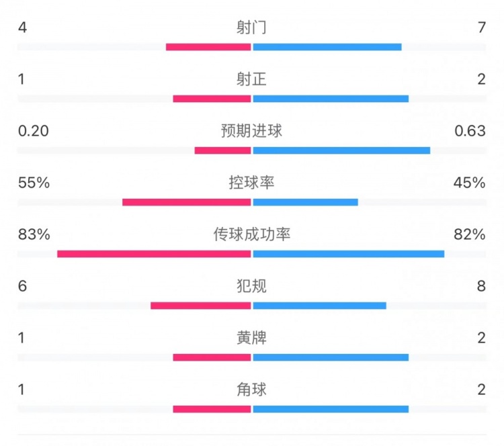
Task: Select the 射正 stat label
Action: tap(251, 79)
